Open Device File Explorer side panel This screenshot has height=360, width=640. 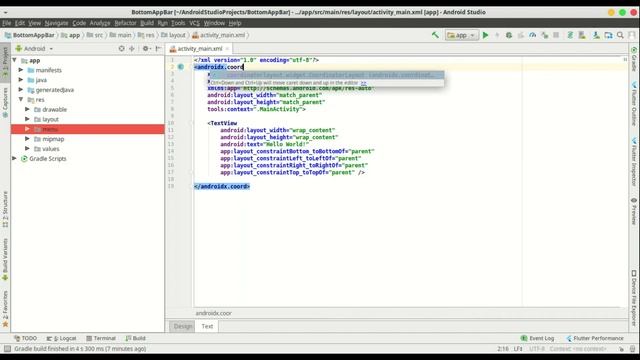[634, 298]
